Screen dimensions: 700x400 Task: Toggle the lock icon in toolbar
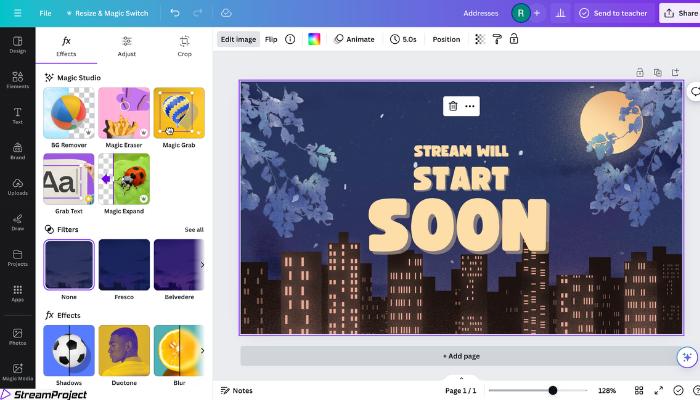[x=514, y=39]
